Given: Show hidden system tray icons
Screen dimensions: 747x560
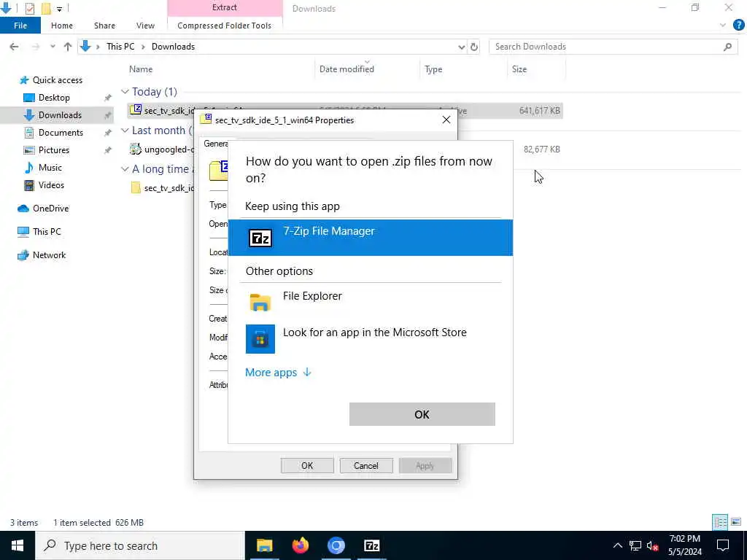Looking at the screenshot, I should pyautogui.click(x=617, y=545).
